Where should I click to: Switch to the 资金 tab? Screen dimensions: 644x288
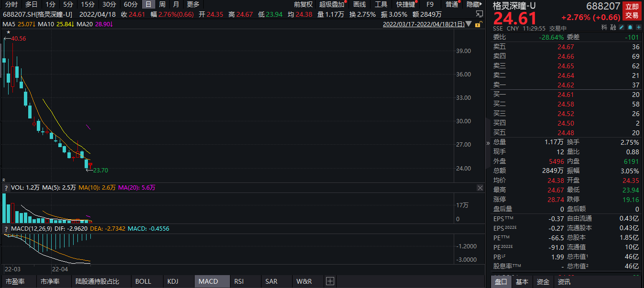(x=543, y=282)
